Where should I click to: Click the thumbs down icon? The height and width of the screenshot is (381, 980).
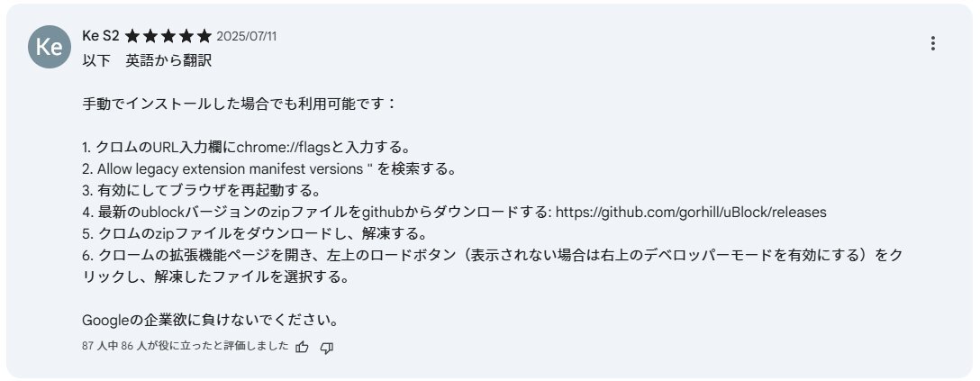point(326,348)
